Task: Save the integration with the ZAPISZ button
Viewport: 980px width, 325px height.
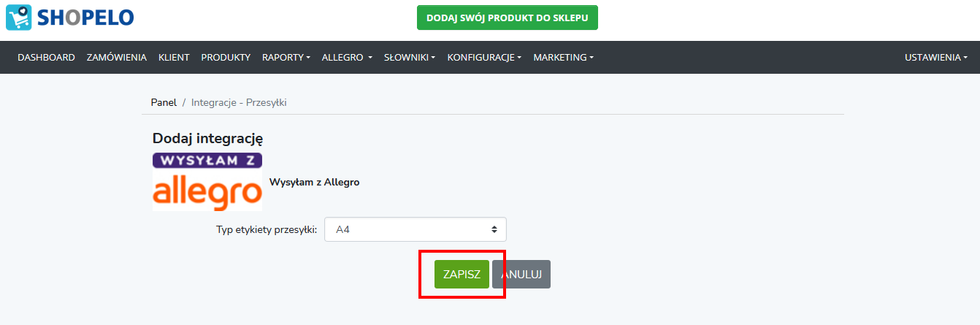Action: coord(462,275)
